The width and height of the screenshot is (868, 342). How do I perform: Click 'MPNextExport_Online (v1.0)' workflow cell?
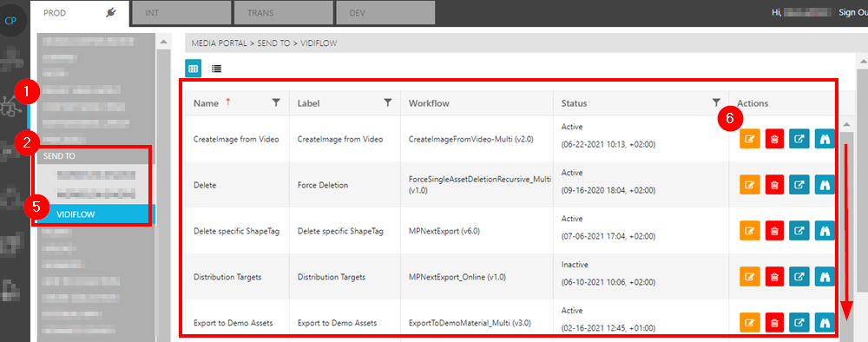point(457,277)
